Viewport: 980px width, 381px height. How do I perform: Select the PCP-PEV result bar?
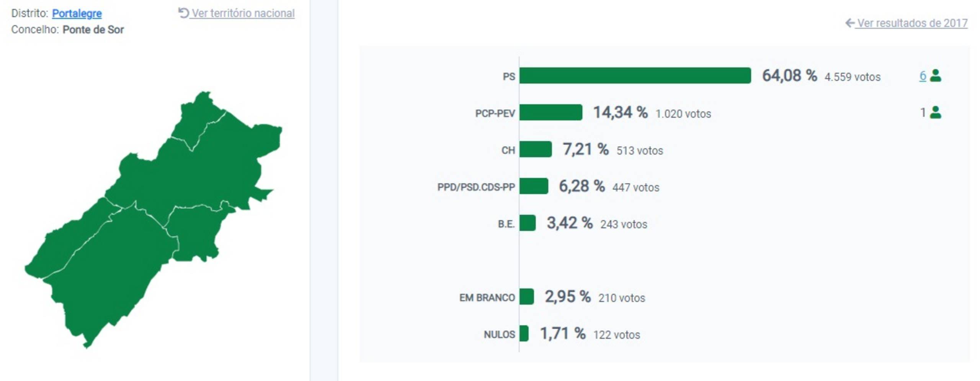click(x=550, y=112)
